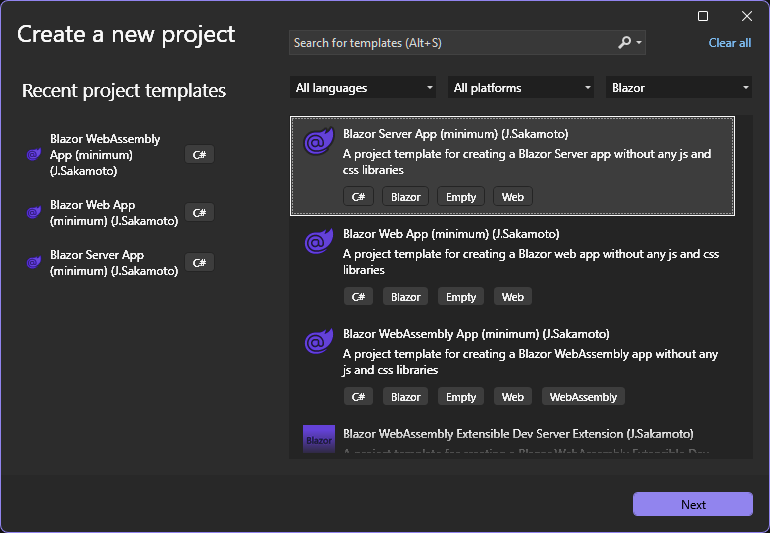
Task: Click Blazor icon of Blazor Server App template
Action: (x=319, y=141)
